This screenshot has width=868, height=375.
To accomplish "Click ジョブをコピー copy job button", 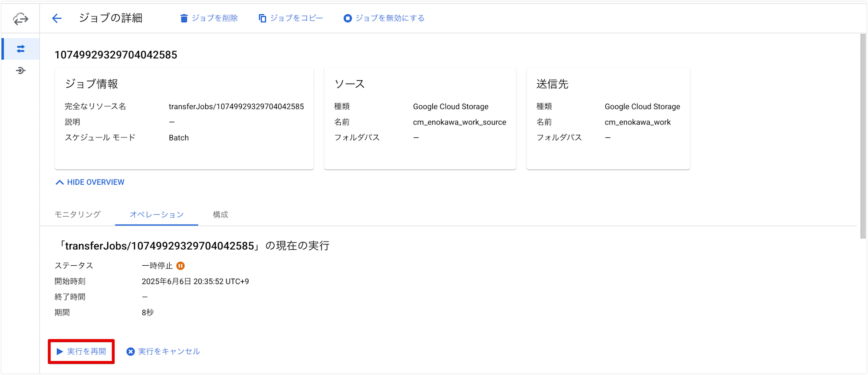I will (290, 18).
